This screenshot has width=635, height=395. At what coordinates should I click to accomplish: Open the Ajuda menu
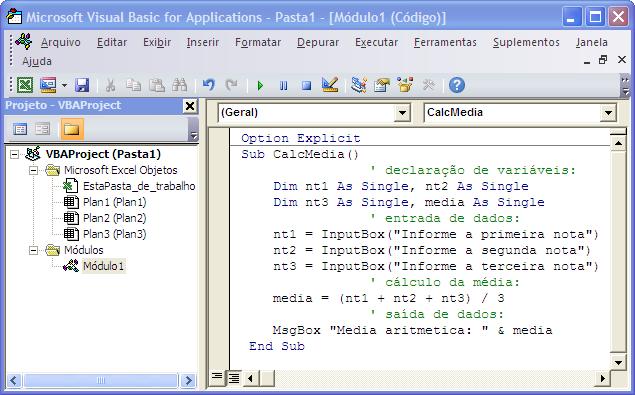[37, 61]
